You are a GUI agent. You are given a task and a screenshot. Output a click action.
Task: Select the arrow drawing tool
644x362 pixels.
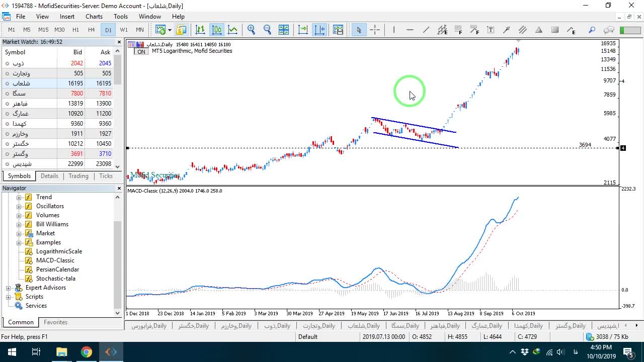[x=507, y=30]
